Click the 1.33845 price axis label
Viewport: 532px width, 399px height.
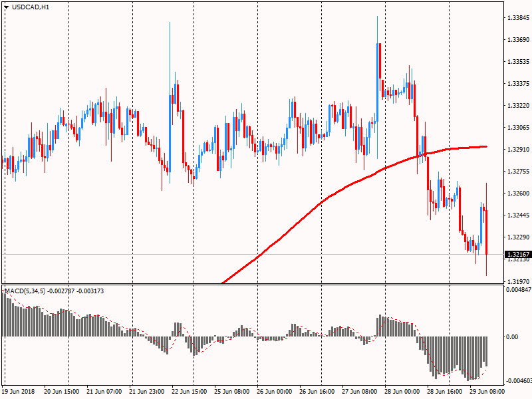coord(517,18)
